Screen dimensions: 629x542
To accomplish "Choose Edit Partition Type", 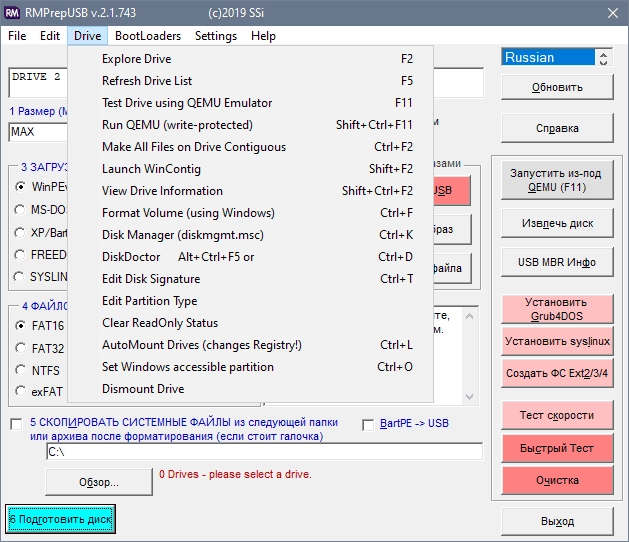I will (251, 301).
